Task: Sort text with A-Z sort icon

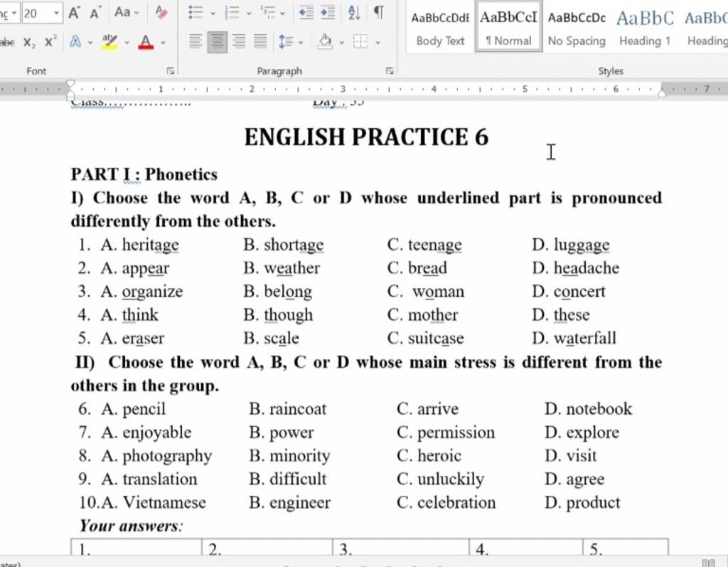Action: (354, 13)
